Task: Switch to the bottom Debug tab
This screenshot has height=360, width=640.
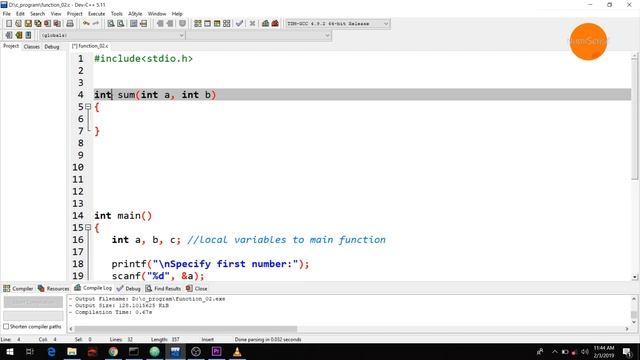Action: (x=129, y=288)
